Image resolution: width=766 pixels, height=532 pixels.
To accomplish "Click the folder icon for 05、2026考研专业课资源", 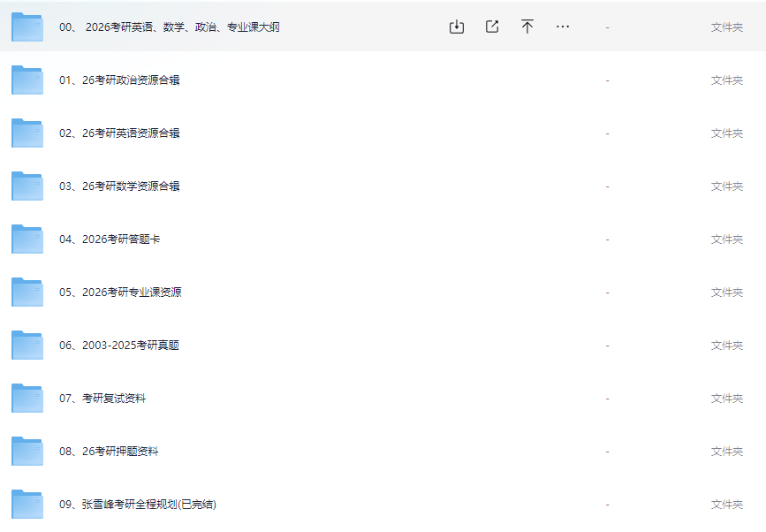I will click(27, 293).
